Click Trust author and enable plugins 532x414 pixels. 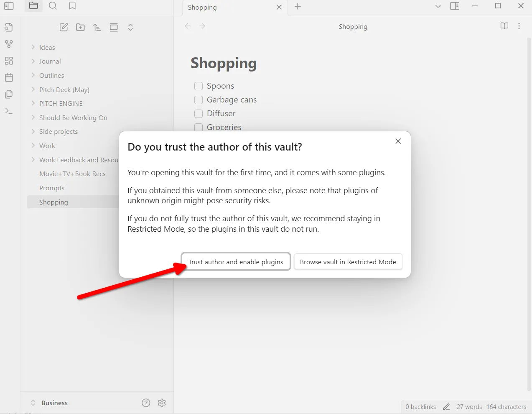click(x=236, y=261)
